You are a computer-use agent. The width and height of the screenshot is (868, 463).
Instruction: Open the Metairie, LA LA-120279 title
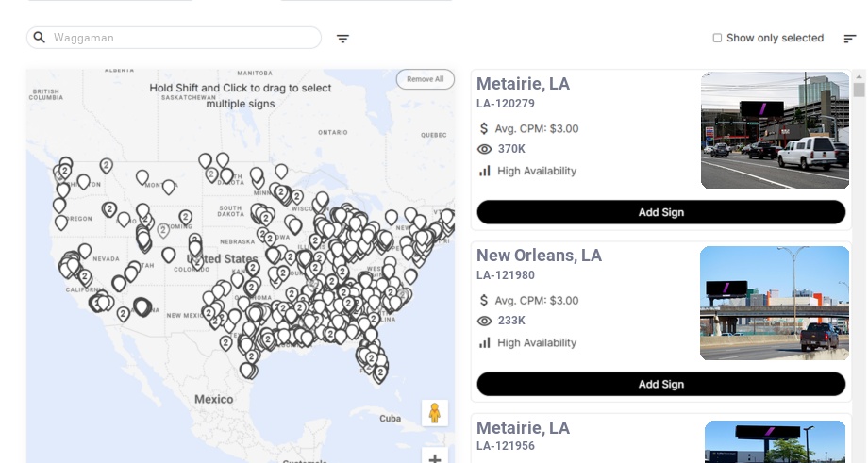tap(523, 84)
